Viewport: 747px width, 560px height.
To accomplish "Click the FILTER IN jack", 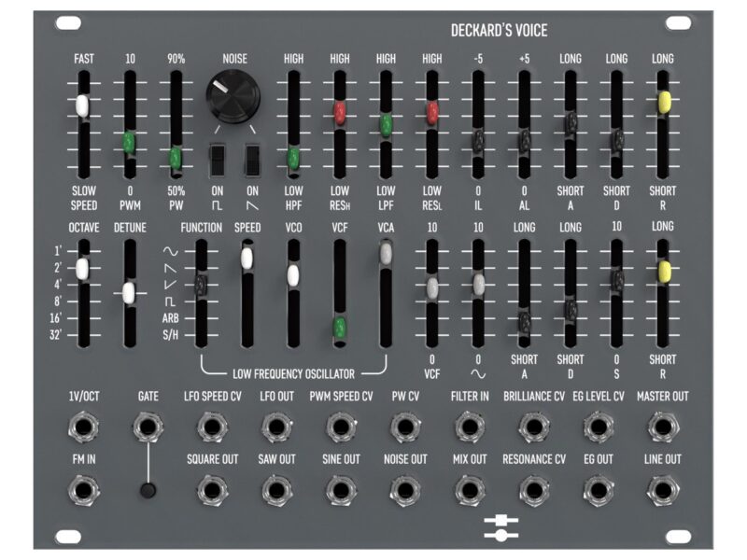I will [x=470, y=427].
